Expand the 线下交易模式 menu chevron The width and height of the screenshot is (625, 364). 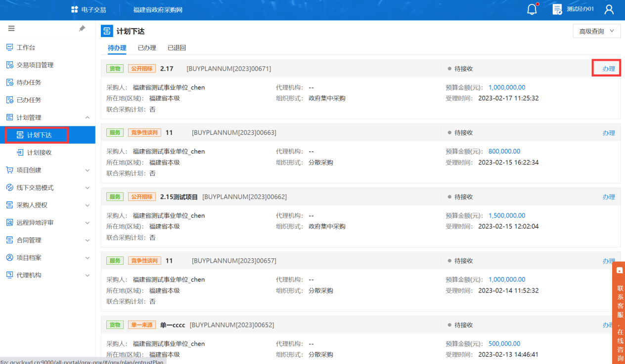[88, 188]
